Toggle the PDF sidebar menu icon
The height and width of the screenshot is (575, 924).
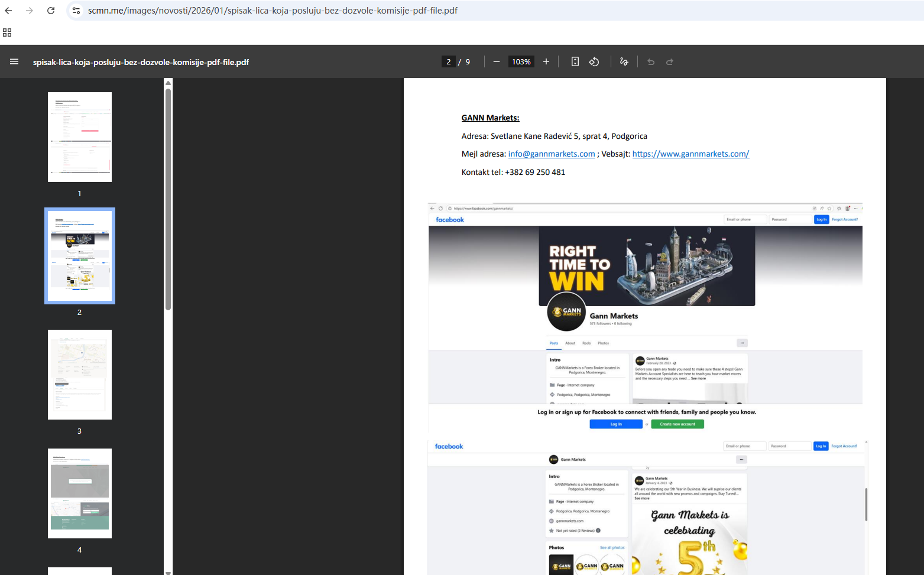(x=14, y=61)
